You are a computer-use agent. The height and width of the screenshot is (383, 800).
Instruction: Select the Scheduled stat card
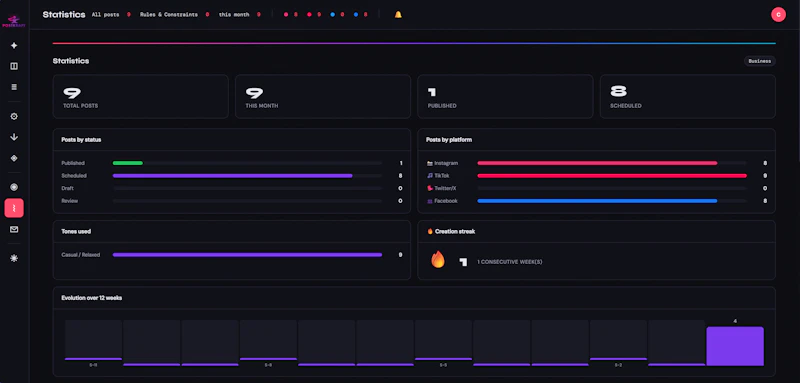coord(688,96)
